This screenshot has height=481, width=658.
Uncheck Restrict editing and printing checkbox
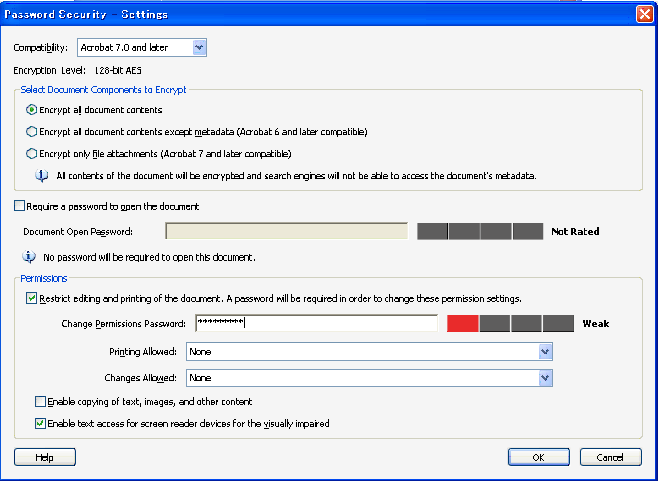32,298
